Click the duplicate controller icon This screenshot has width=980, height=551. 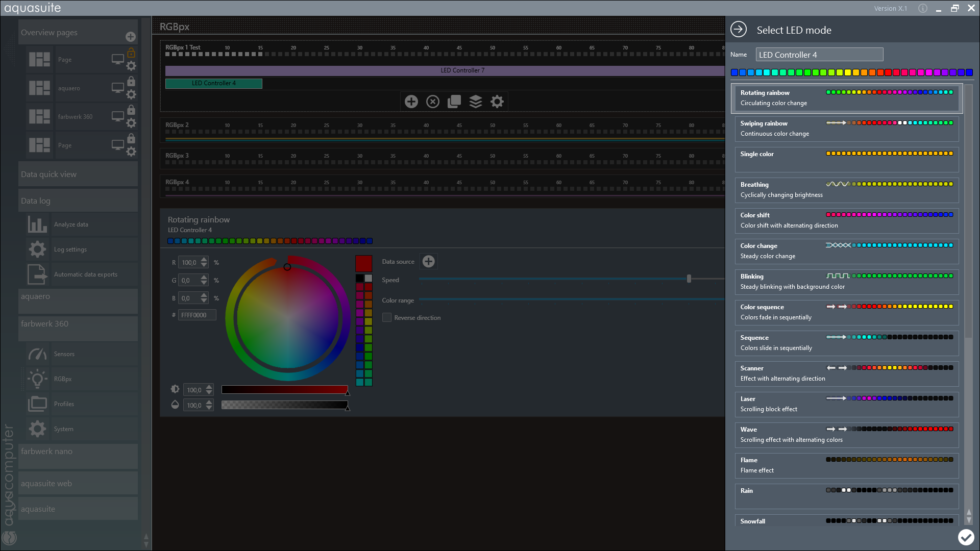[x=454, y=102]
